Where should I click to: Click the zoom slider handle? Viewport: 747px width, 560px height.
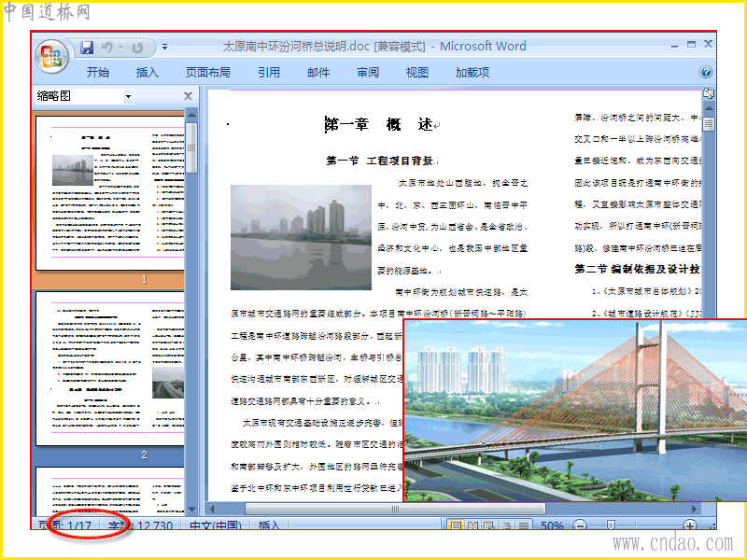[x=611, y=525]
